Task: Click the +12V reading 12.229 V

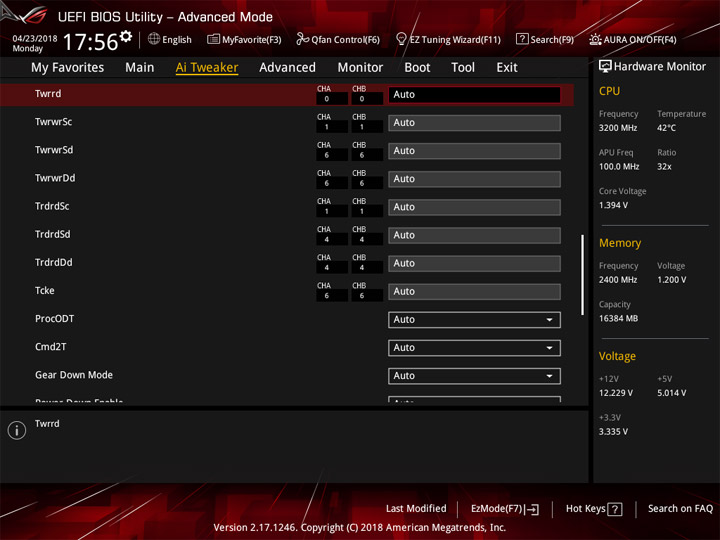Action: pyautogui.click(x=615, y=393)
